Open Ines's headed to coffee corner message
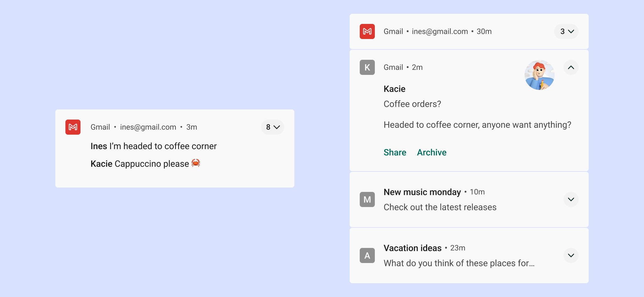This screenshot has height=297, width=644. pyautogui.click(x=153, y=146)
